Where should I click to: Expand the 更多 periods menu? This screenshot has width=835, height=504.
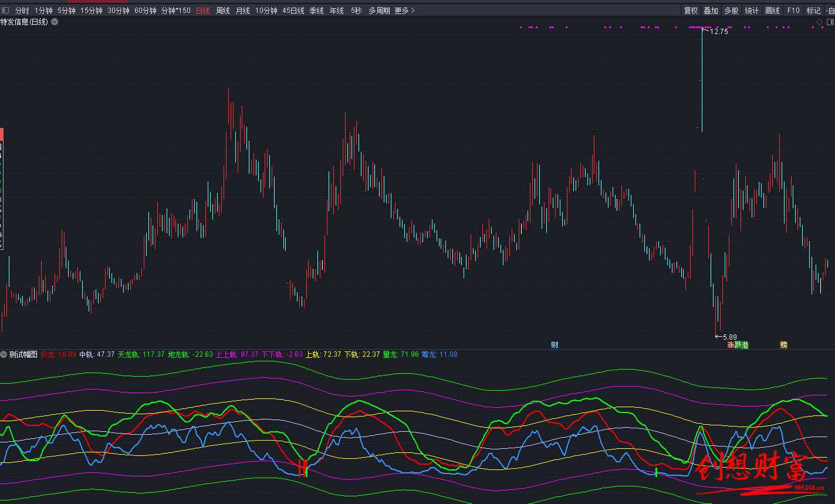coord(404,11)
